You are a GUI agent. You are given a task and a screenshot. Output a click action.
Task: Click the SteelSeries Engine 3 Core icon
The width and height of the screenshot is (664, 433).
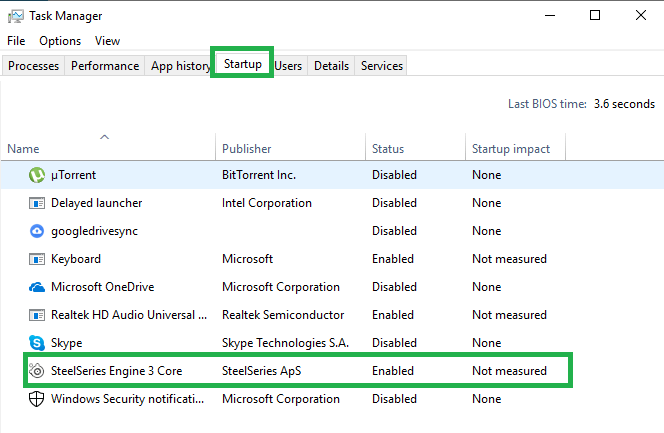coord(37,371)
